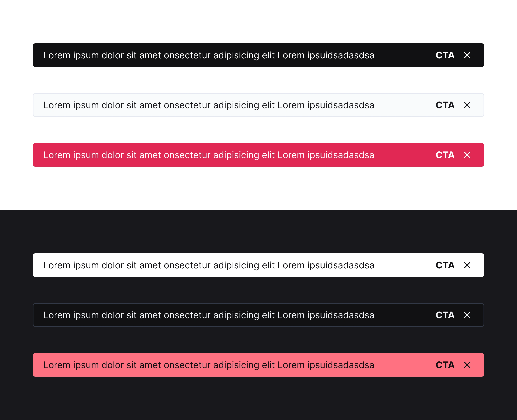Click CTA on the white banner
The width and height of the screenshot is (517, 420).
click(445, 265)
